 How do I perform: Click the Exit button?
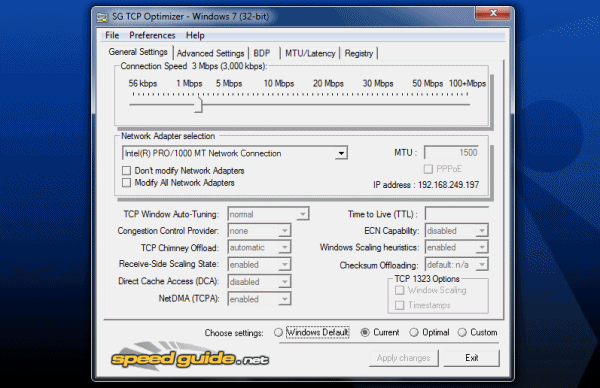point(471,358)
